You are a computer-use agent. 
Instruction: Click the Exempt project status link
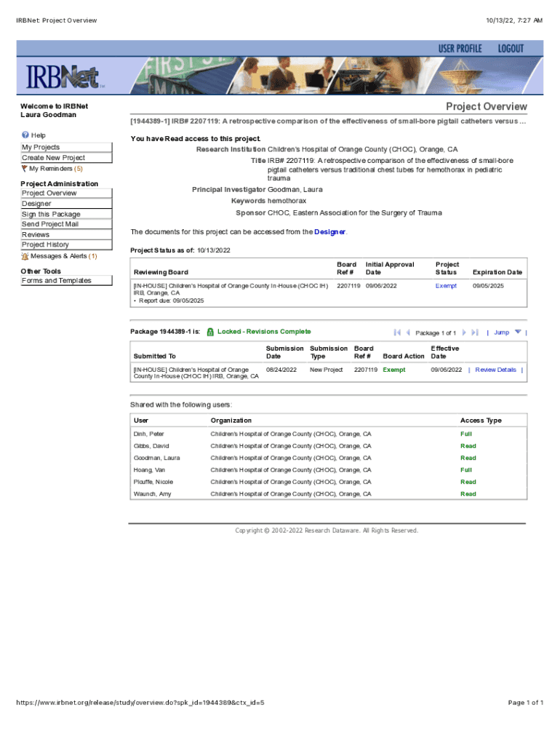coord(446,286)
